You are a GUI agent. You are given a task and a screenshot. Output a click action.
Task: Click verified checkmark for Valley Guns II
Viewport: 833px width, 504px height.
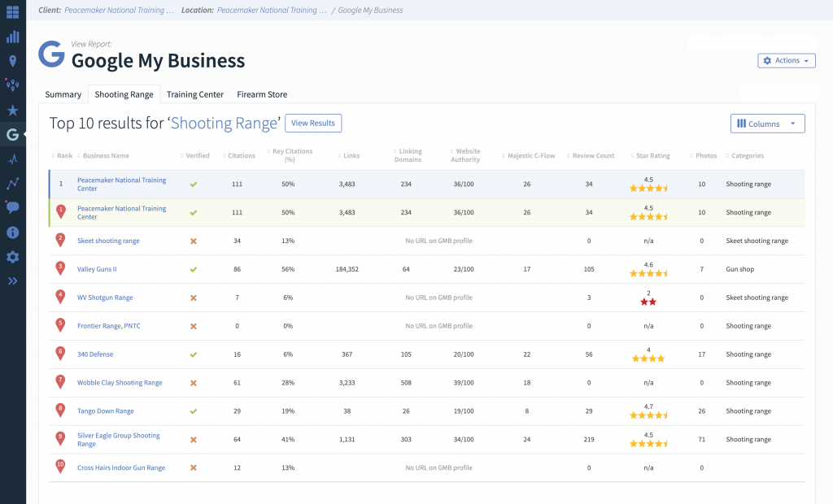point(194,269)
